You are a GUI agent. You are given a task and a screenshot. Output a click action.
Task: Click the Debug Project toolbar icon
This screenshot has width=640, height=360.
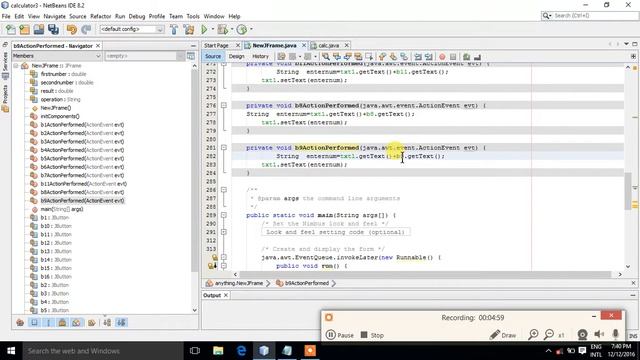click(222, 29)
